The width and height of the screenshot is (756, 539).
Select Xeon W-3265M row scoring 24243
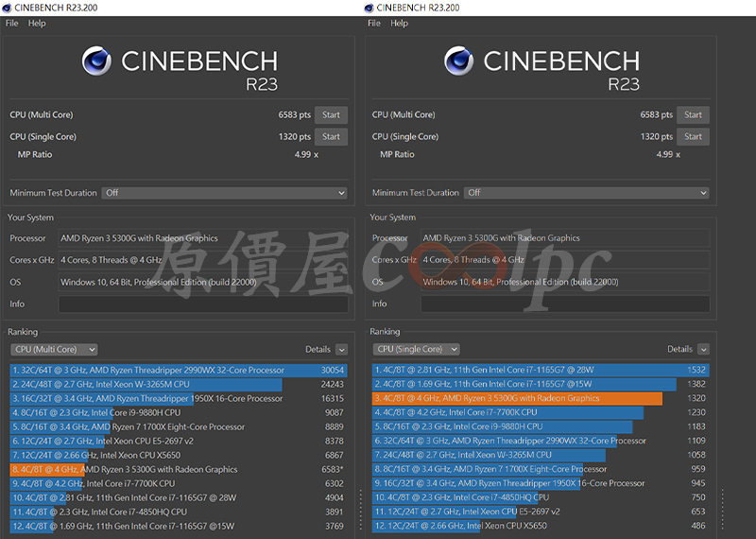click(179, 385)
